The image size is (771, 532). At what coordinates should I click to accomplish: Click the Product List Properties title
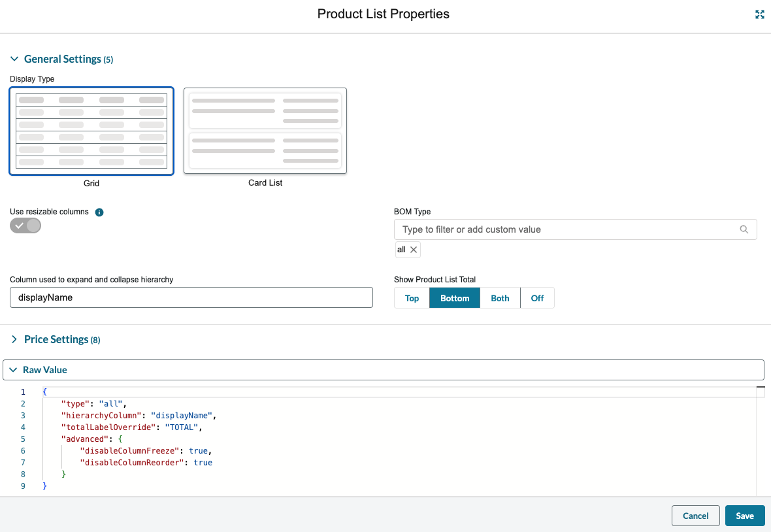click(x=383, y=14)
